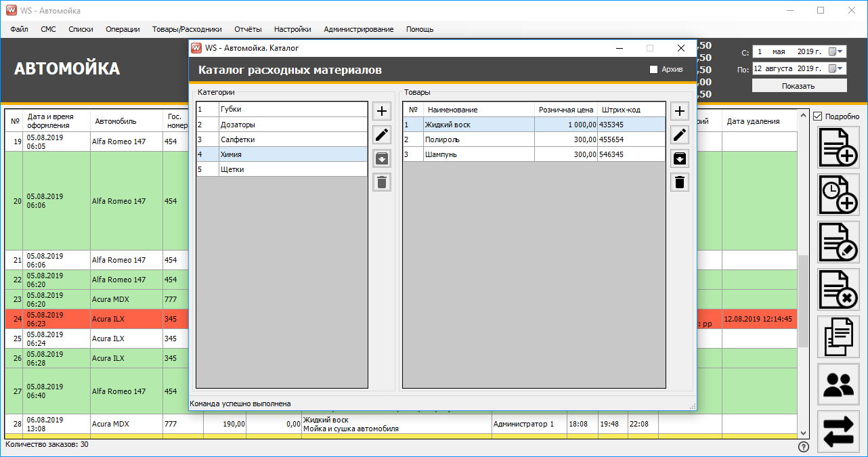Image resolution: width=868 pixels, height=457 pixels.
Task: Open the Отчёты menu
Action: pyautogui.click(x=248, y=29)
